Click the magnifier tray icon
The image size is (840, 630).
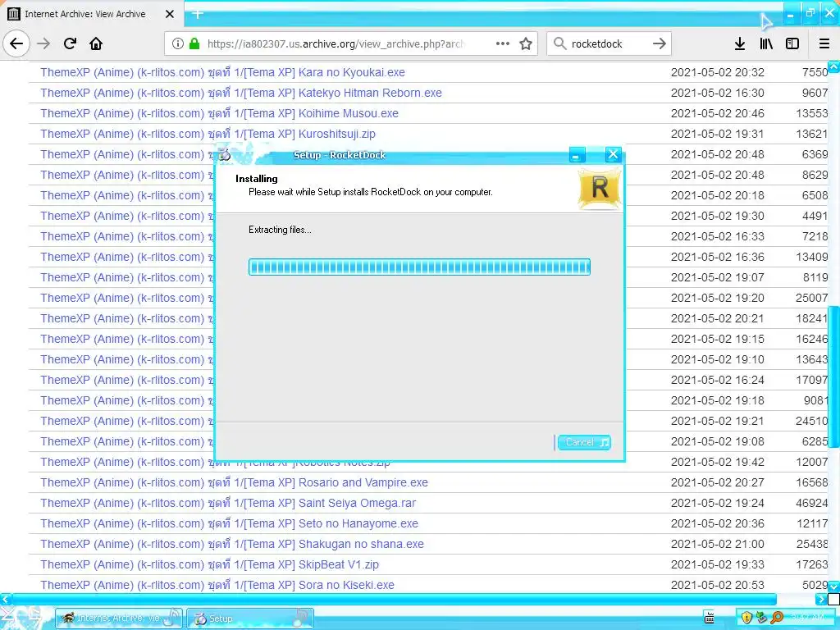tap(776, 618)
